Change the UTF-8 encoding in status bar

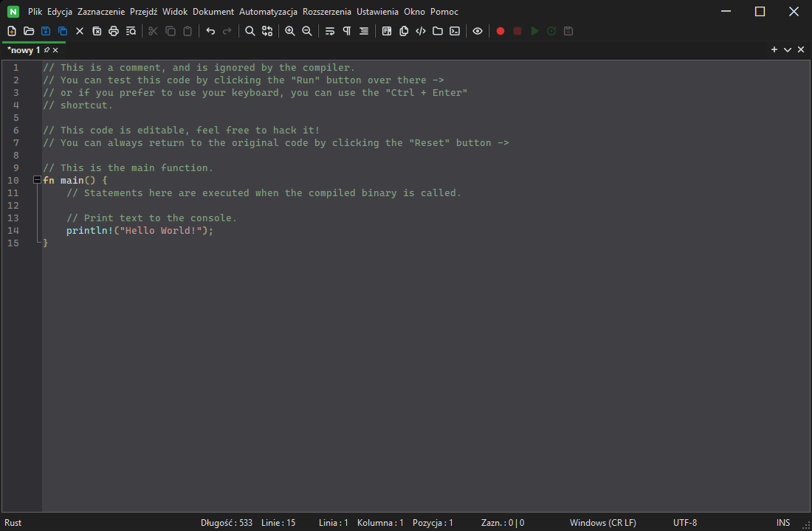684,523
